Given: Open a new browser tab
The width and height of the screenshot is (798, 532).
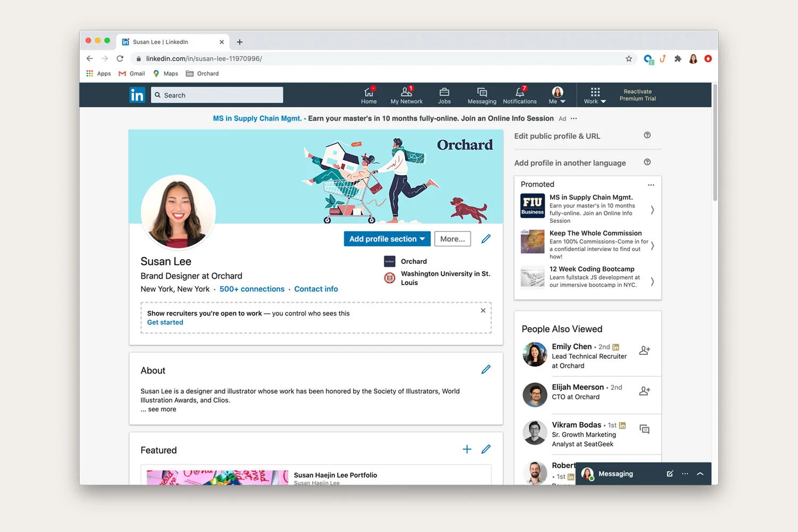Looking at the screenshot, I should point(239,42).
